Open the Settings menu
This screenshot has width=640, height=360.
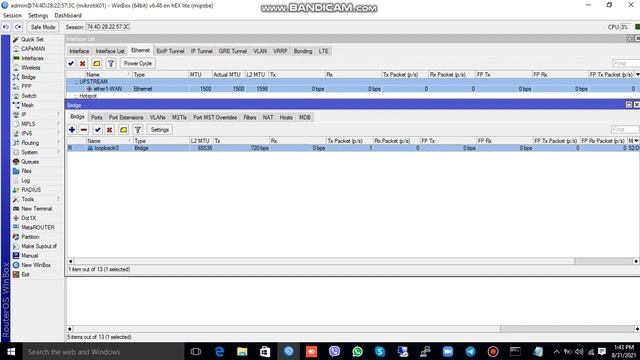pos(38,16)
